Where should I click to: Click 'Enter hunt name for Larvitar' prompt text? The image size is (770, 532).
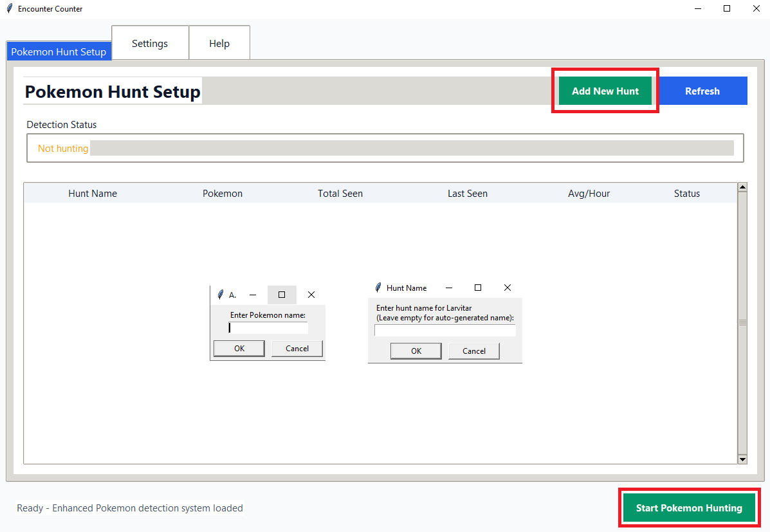click(424, 308)
